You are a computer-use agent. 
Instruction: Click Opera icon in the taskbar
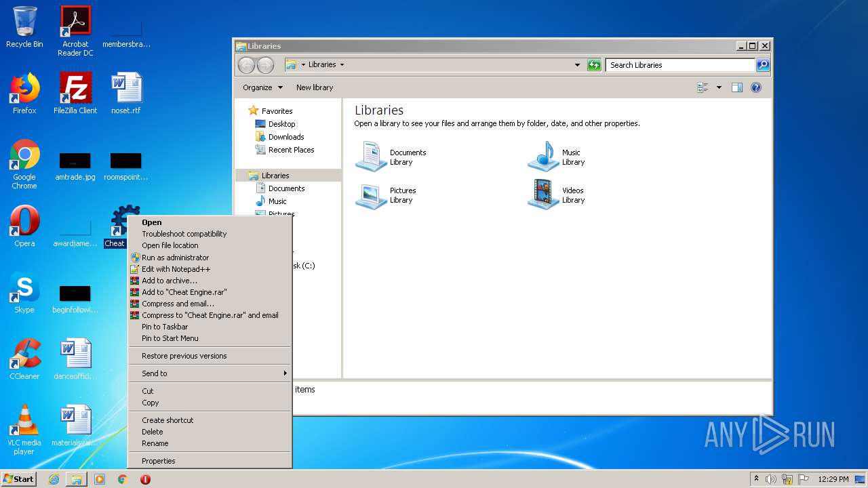click(145, 479)
